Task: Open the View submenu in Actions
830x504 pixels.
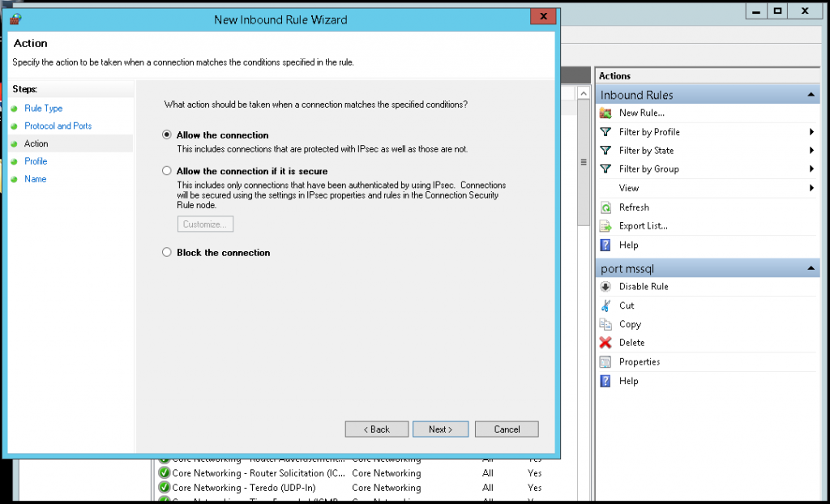Action: coord(629,188)
